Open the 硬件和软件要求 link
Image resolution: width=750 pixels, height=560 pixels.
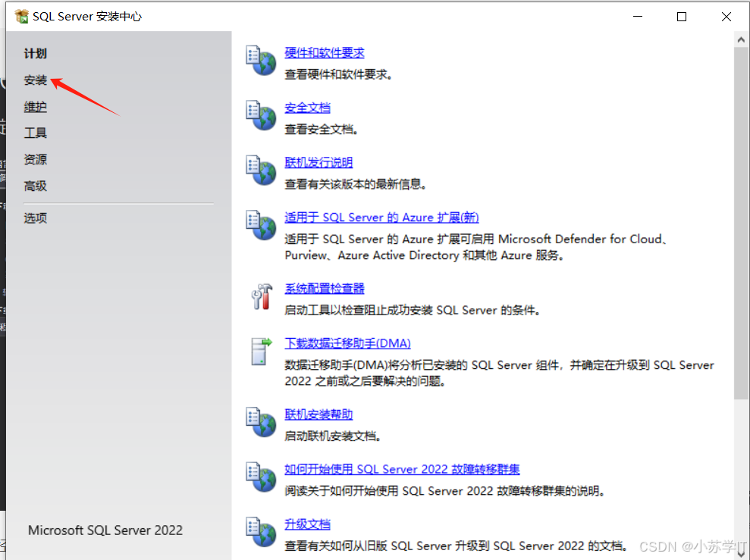point(325,53)
